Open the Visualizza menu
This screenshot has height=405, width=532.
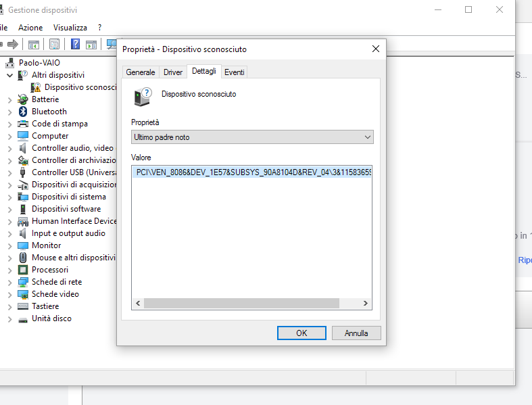[x=70, y=28]
